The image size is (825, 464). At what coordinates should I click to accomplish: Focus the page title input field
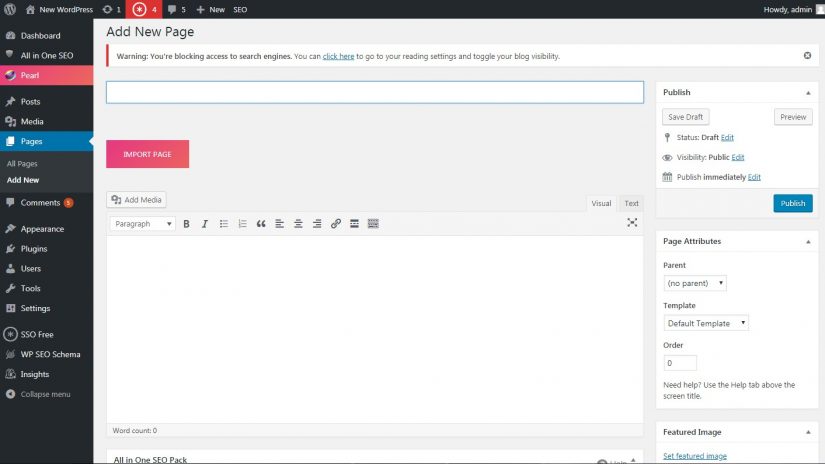[x=375, y=92]
